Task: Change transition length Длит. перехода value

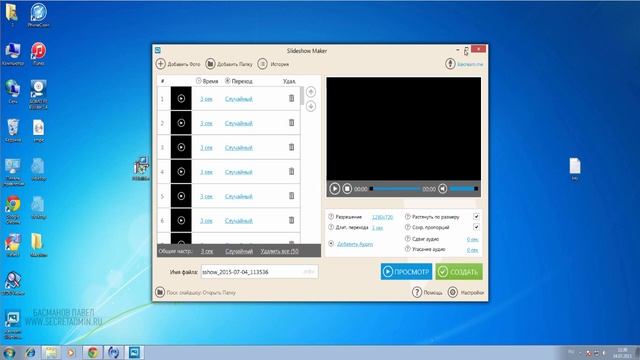Action: [x=378, y=228]
